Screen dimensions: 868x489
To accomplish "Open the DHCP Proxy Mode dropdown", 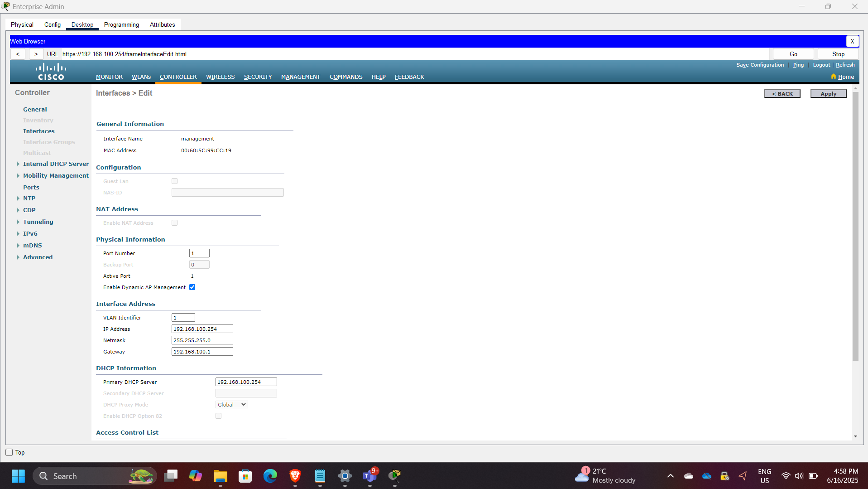I will (x=231, y=404).
